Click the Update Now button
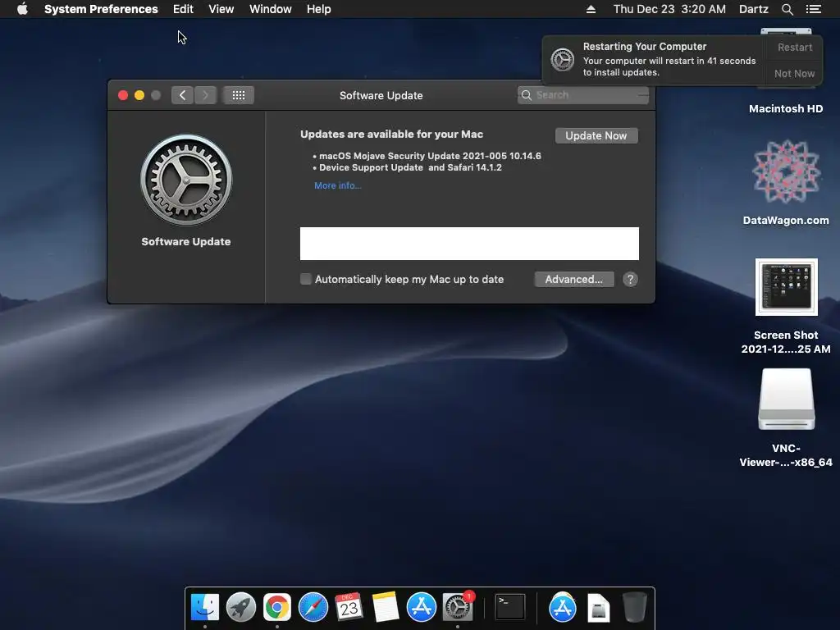The image size is (840, 630). click(x=596, y=135)
